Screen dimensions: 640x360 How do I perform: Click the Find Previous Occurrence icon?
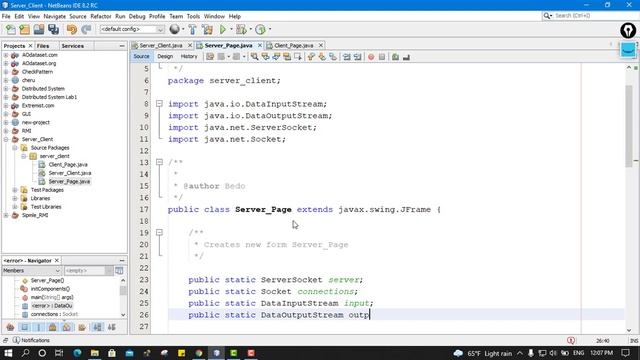click(x=265, y=57)
